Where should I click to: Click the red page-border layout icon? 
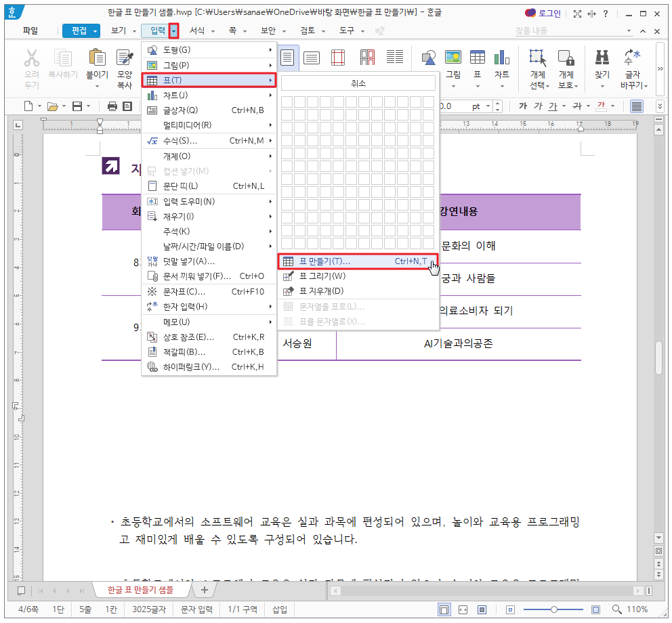pos(338,58)
